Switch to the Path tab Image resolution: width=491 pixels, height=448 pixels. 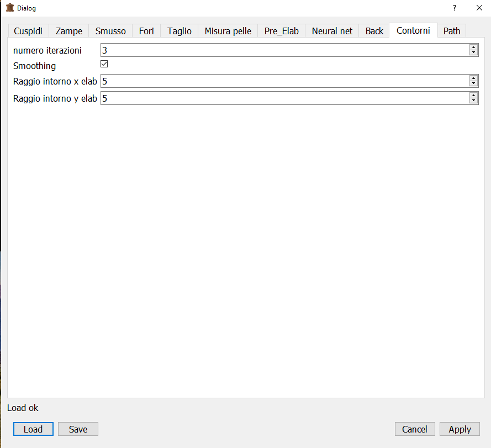pyautogui.click(x=452, y=31)
